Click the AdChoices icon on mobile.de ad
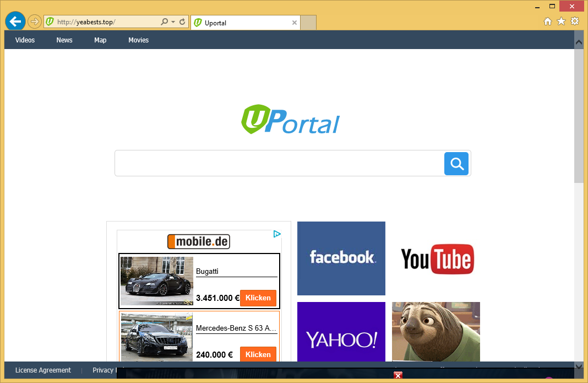The height and width of the screenshot is (383, 588). 277,234
